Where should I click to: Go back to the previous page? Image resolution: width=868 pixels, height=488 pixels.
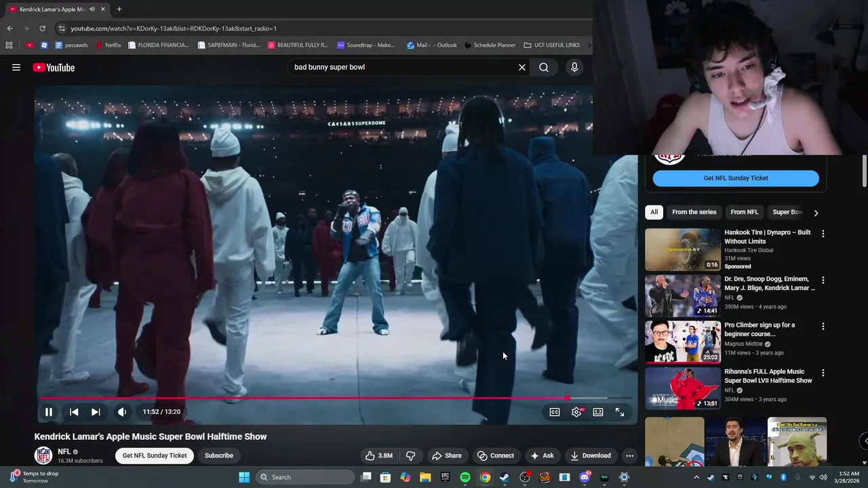[x=9, y=28]
